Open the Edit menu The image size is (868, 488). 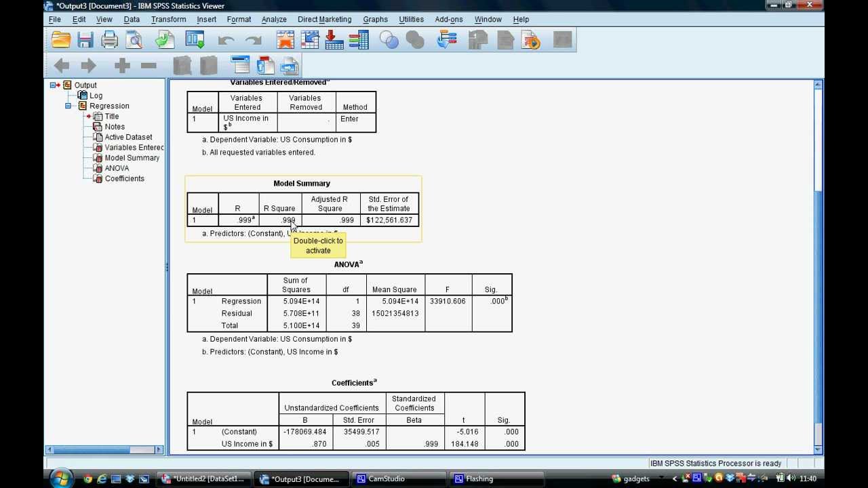[x=79, y=20]
